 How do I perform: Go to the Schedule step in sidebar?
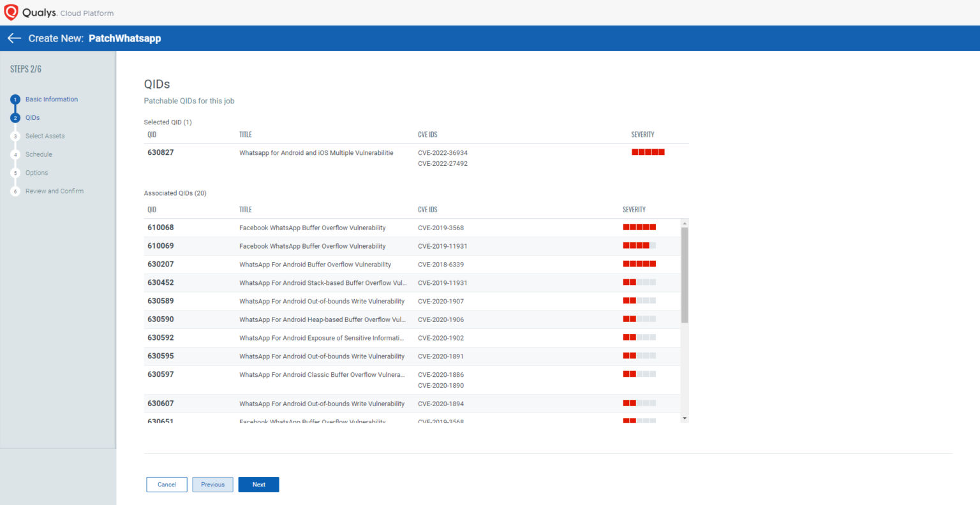pos(39,154)
